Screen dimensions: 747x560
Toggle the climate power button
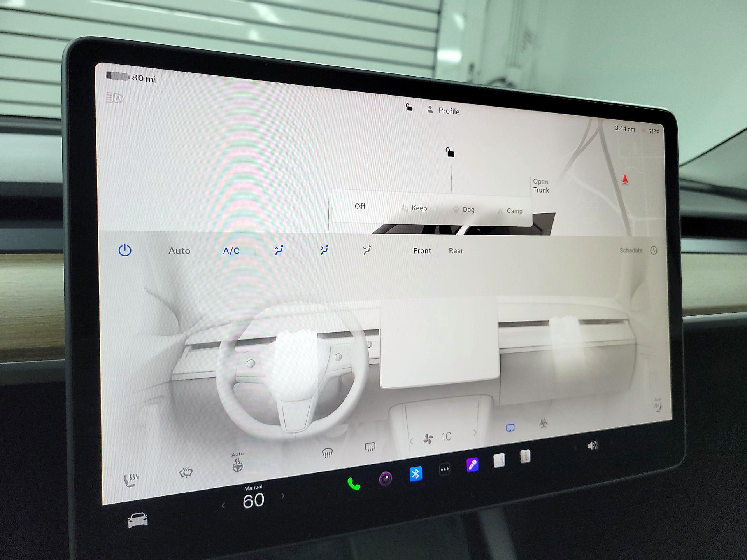pos(125,250)
